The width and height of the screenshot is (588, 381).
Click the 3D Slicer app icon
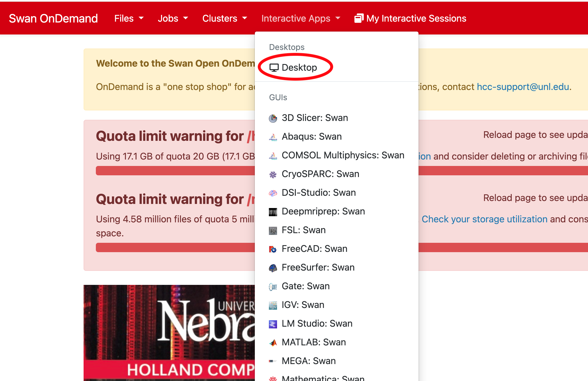click(273, 118)
